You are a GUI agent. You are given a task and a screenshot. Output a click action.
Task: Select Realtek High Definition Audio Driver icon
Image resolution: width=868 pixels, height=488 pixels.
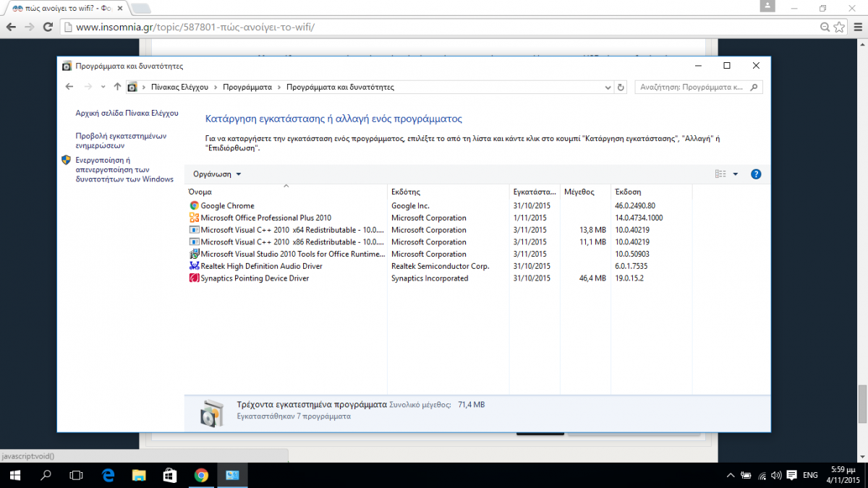coord(194,266)
